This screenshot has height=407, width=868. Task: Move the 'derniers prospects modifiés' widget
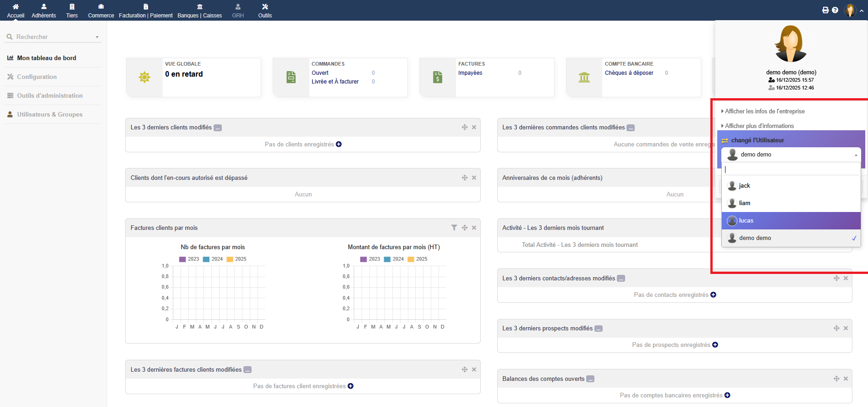(x=836, y=328)
